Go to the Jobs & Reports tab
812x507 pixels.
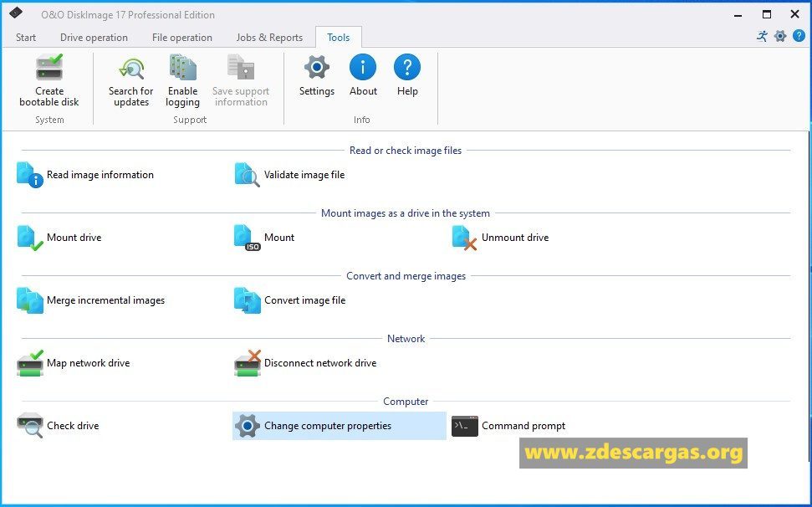[269, 38]
